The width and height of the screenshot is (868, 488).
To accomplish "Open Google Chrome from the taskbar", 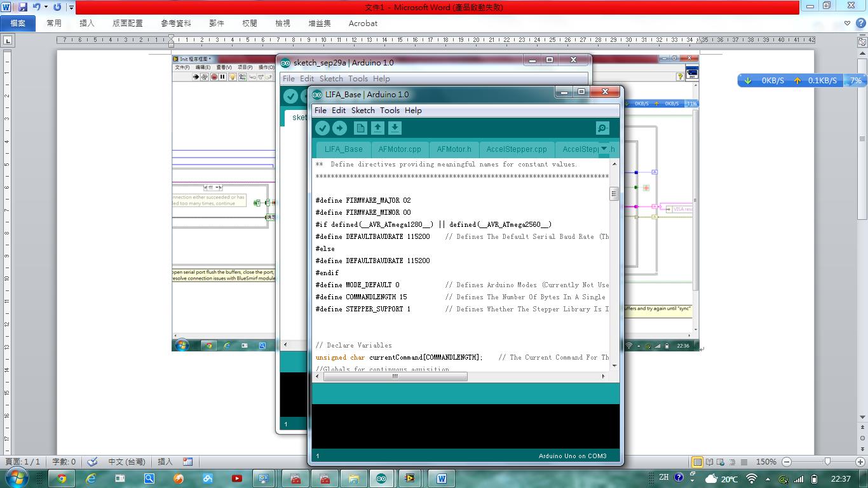I will coord(62,478).
